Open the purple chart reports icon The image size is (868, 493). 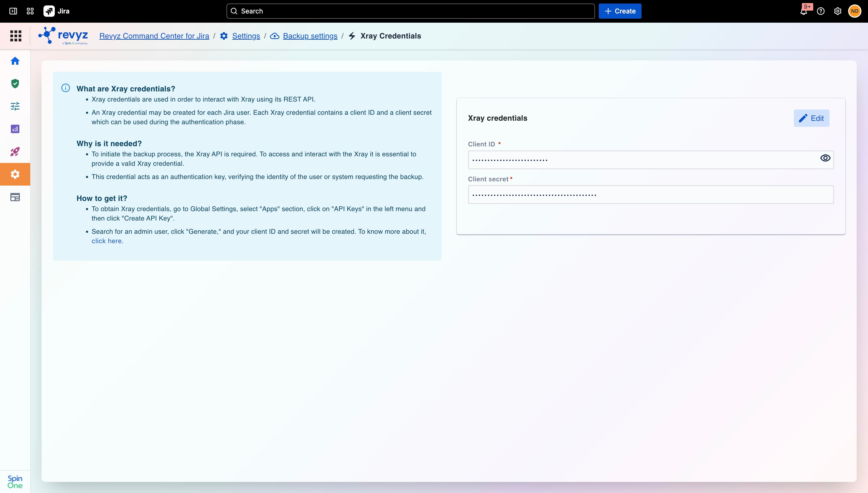click(x=15, y=129)
